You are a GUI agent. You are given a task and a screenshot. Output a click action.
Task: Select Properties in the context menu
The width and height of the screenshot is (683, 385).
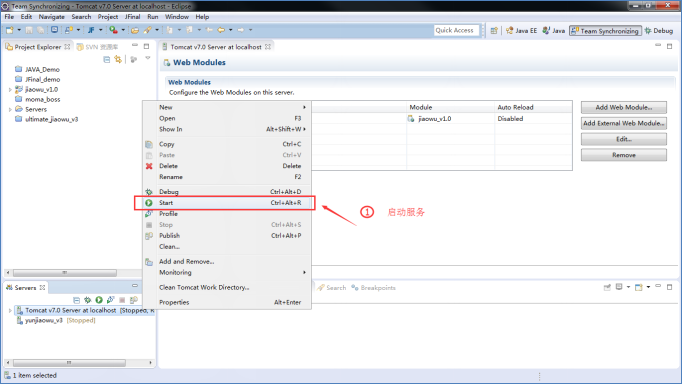pos(227,302)
